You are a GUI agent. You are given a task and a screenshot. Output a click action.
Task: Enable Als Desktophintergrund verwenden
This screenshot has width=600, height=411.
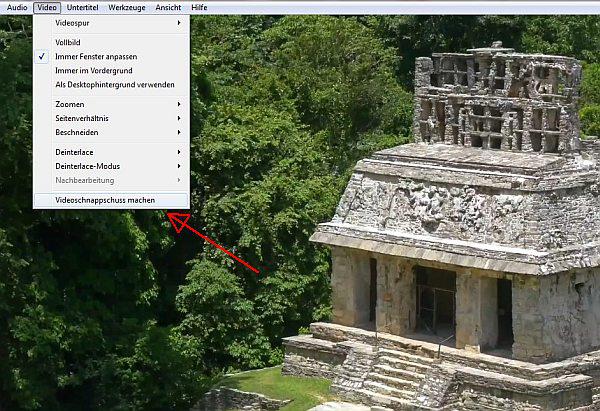click(x=110, y=84)
